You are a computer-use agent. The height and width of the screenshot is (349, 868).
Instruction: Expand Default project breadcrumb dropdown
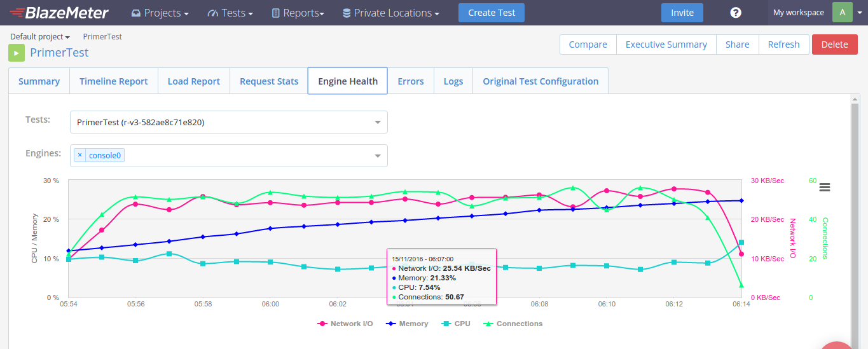click(x=39, y=37)
